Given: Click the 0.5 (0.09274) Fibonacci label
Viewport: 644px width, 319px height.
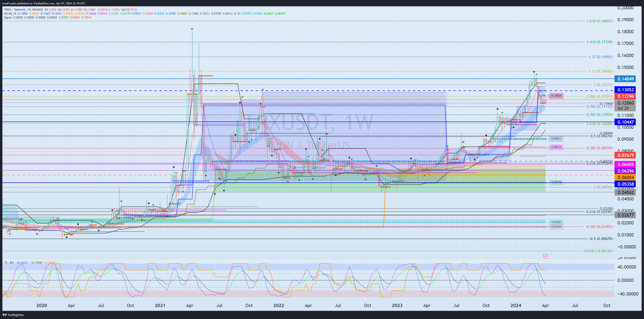Looking at the screenshot, I should (601, 136).
